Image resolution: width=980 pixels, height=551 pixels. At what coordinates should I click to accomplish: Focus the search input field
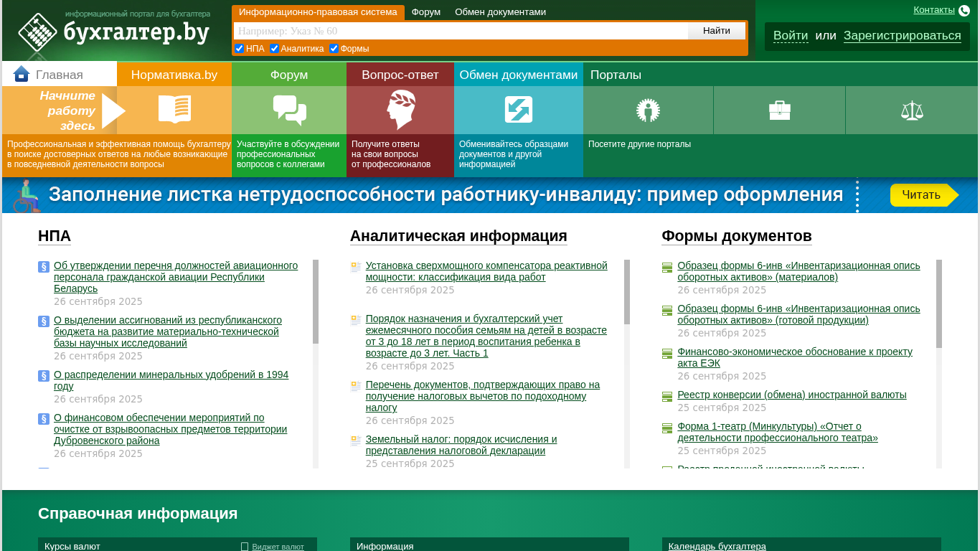tap(461, 31)
